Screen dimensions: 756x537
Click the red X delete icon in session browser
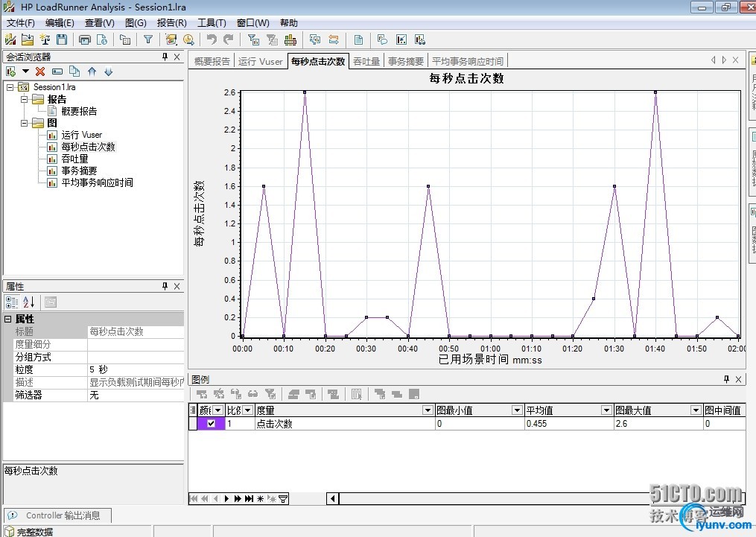coord(40,72)
